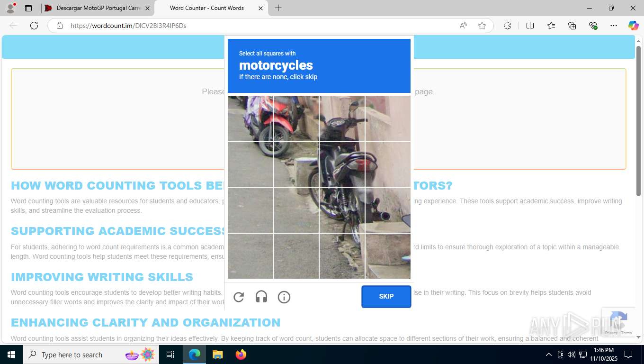The width and height of the screenshot is (644, 364).
Task: Open Browser essentials heart icon
Action: (593, 26)
